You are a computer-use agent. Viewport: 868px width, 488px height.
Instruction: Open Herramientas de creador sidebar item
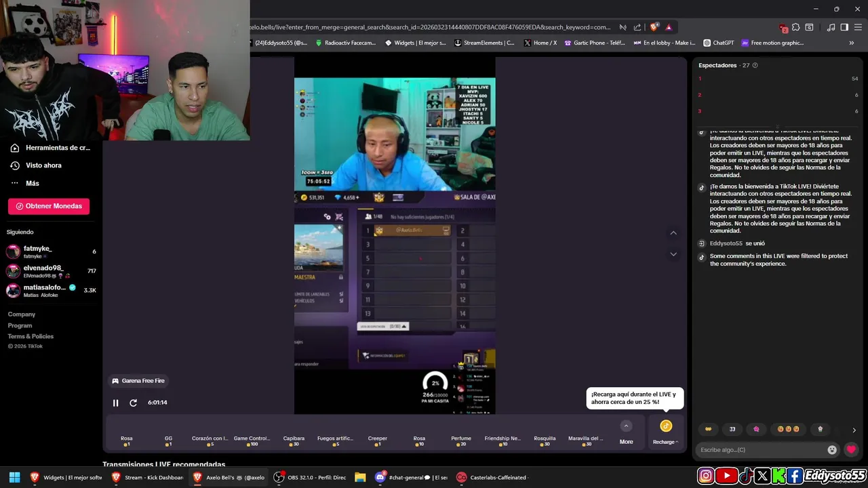pos(51,148)
